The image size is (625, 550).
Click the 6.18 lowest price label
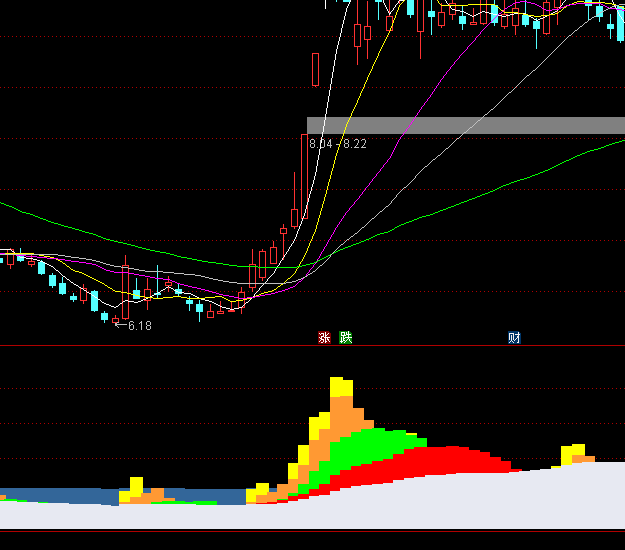pos(139,326)
